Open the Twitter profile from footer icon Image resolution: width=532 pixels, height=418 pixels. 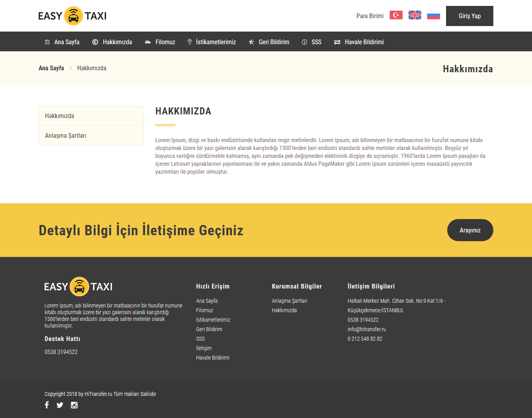tap(60, 405)
